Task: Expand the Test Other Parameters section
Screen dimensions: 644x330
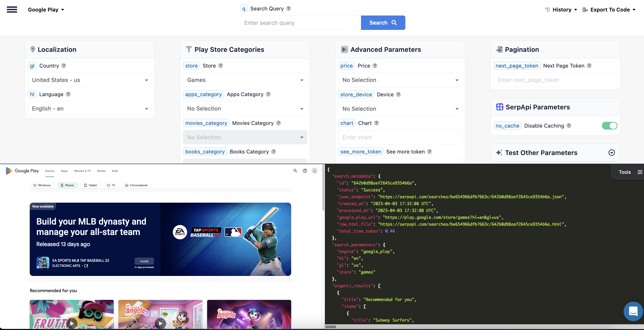Action: [611, 153]
